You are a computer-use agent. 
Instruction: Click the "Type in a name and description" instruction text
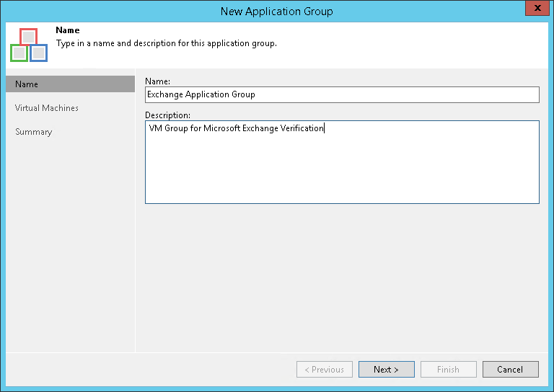(166, 43)
